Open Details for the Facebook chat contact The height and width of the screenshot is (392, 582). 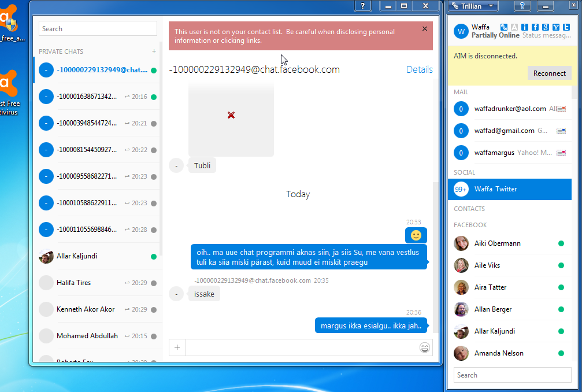click(x=420, y=69)
